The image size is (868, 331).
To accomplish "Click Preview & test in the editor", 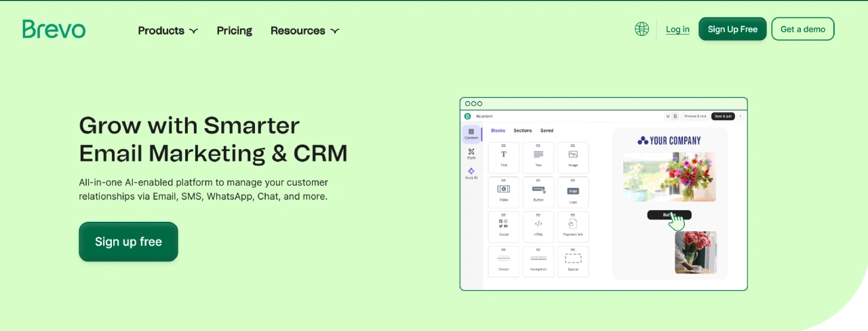I will [x=695, y=116].
